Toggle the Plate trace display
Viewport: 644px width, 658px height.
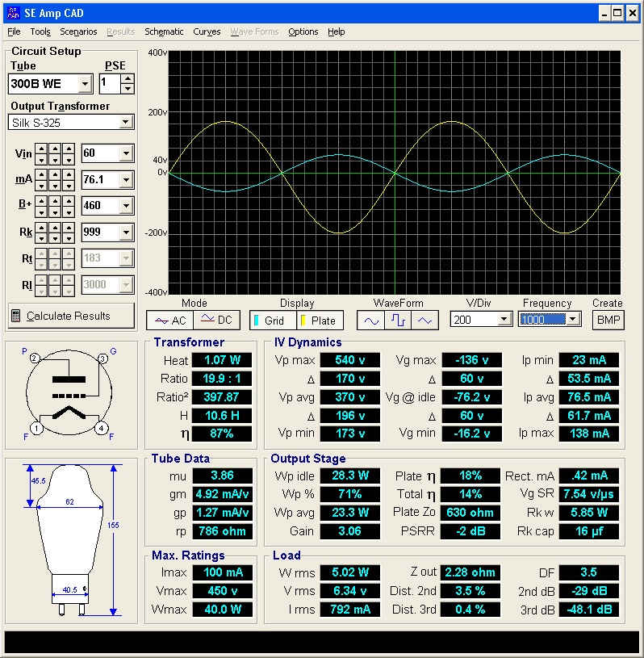[320, 321]
